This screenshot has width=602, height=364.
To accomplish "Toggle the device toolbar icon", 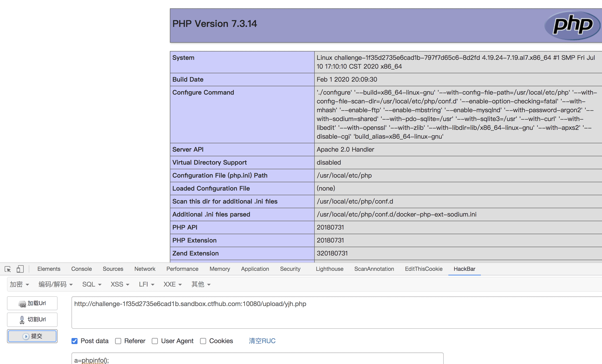I will click(x=20, y=269).
